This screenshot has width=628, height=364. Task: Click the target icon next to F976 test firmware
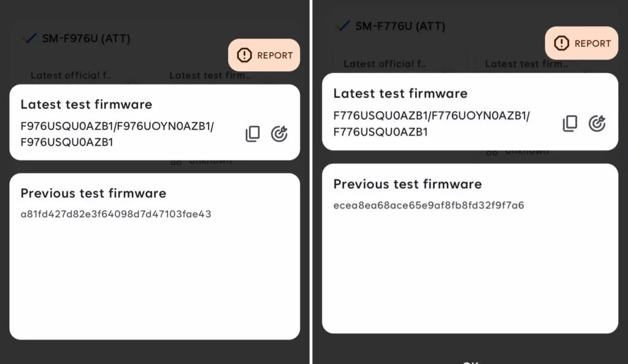(280, 134)
